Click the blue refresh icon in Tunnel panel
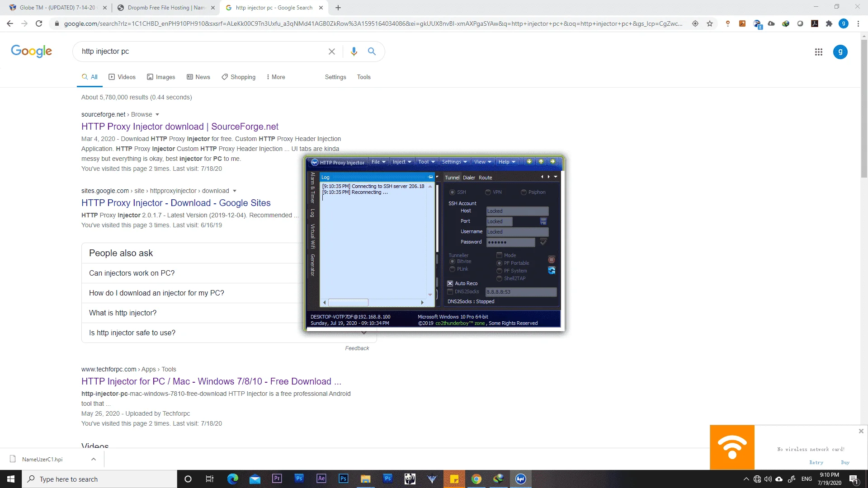Viewport: 868px width, 488px height. pyautogui.click(x=552, y=270)
